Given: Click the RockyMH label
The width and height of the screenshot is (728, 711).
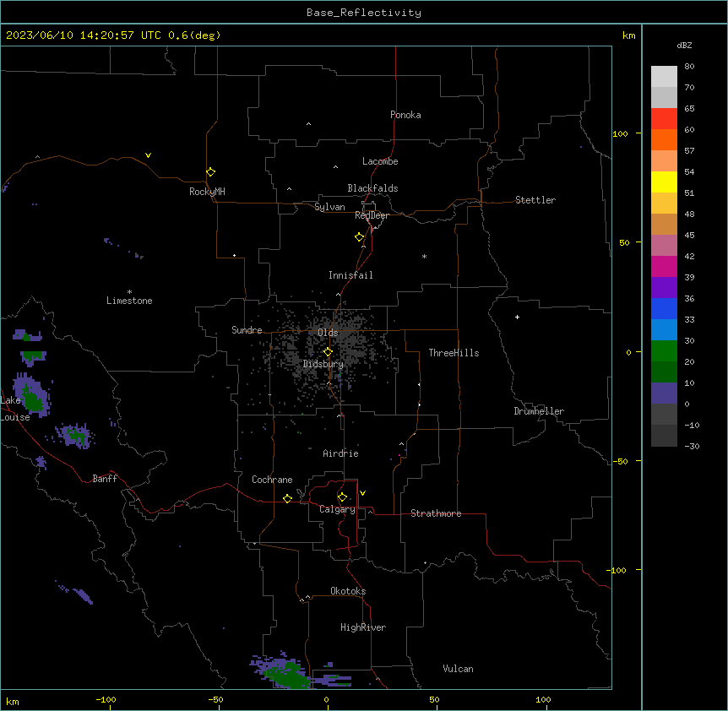Looking at the screenshot, I should [x=207, y=192].
